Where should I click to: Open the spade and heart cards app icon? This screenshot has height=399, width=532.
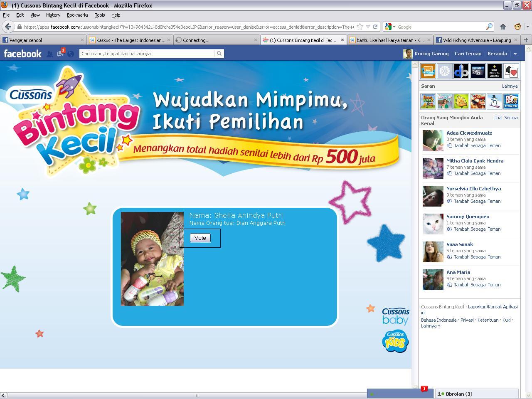pos(511,71)
